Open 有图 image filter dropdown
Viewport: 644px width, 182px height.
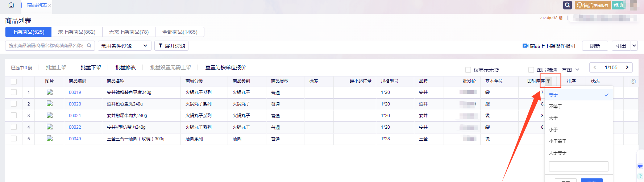tap(571, 70)
